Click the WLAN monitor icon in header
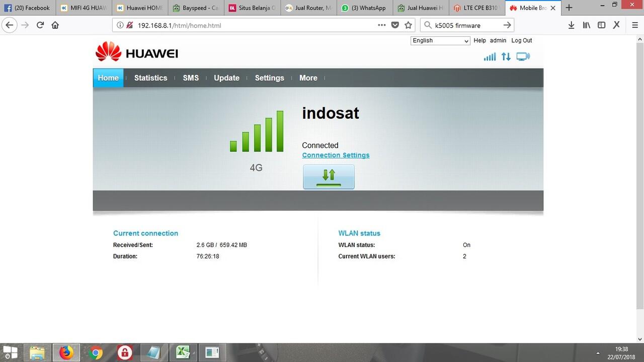Image resolution: width=644 pixels, height=362 pixels. (523, 57)
